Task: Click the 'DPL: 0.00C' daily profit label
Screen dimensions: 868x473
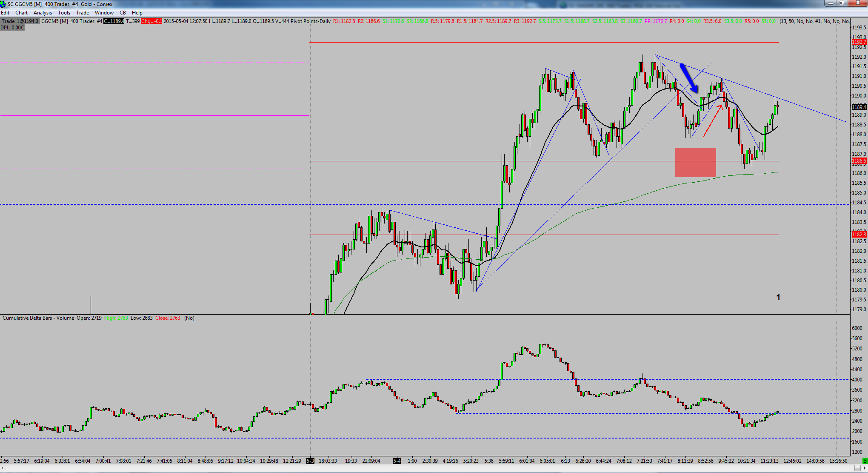Action: (x=12, y=28)
